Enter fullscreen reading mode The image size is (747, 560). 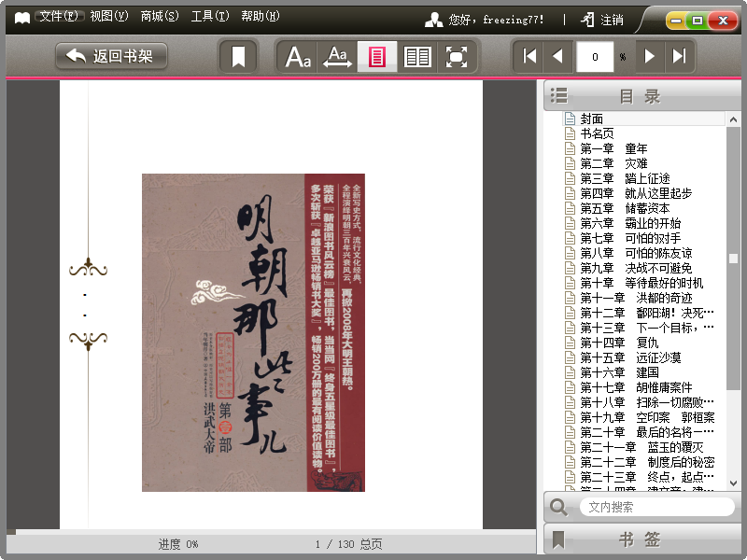457,57
